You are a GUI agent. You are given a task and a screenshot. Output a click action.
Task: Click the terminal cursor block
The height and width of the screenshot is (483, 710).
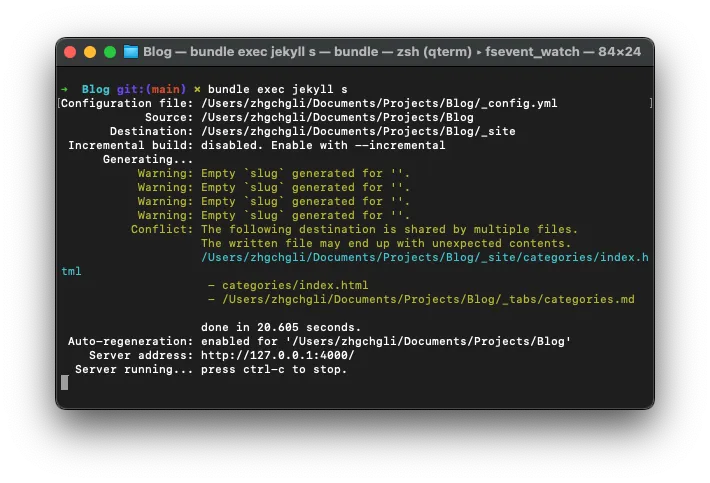point(65,382)
